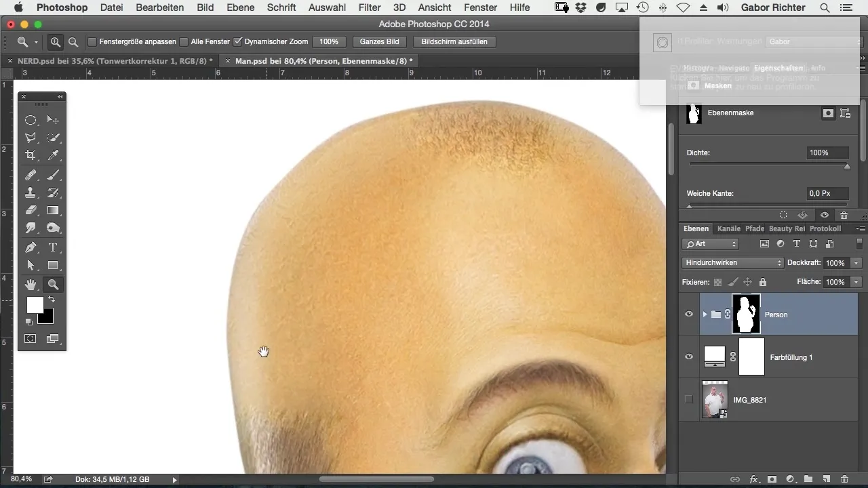Select the Eraser tool
868x488 pixels.
[x=31, y=211]
